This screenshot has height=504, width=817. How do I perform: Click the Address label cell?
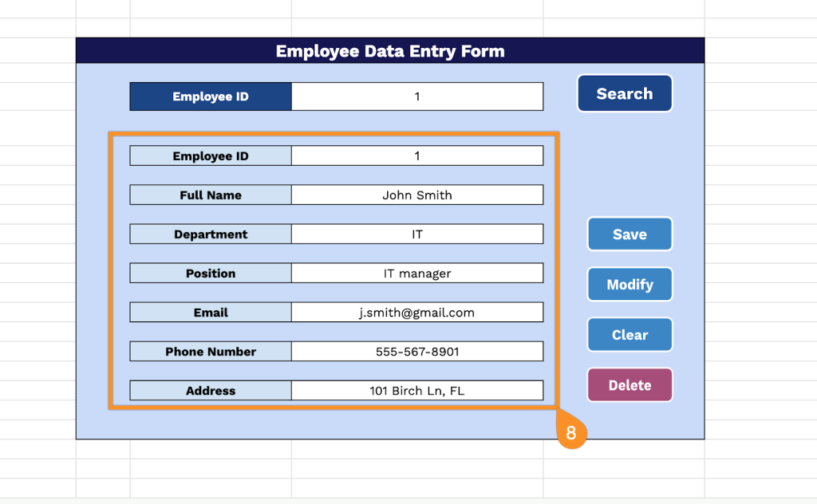211,391
